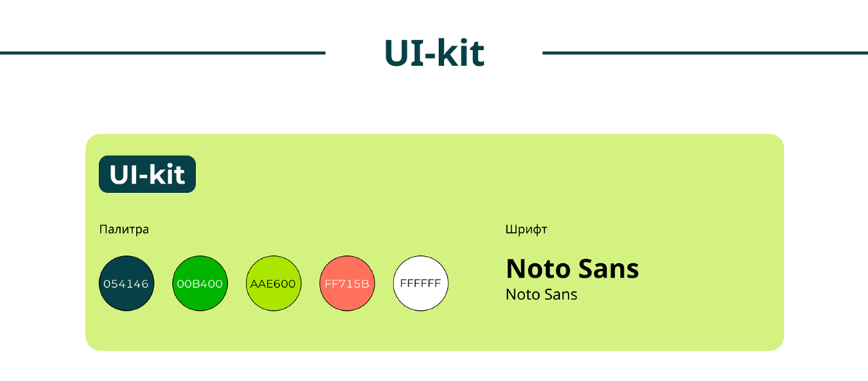The height and width of the screenshot is (381, 868).
Task: Click the coral FF715B color circle
Action: (x=347, y=283)
